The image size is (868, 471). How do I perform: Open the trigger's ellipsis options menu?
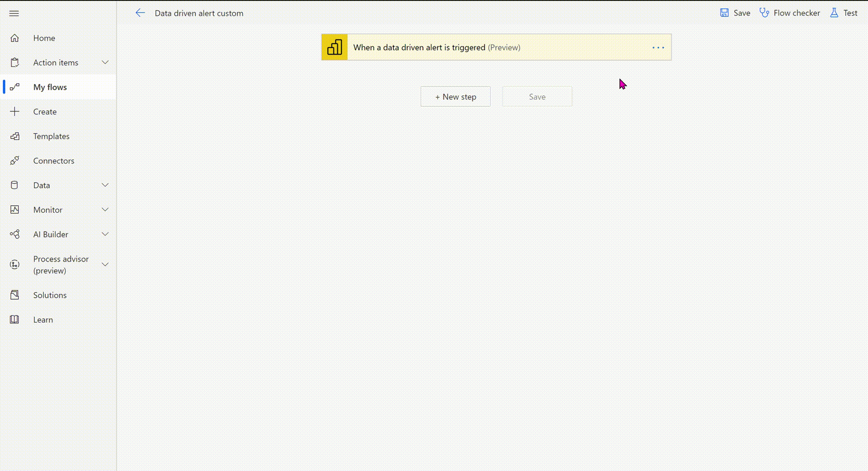pos(658,47)
